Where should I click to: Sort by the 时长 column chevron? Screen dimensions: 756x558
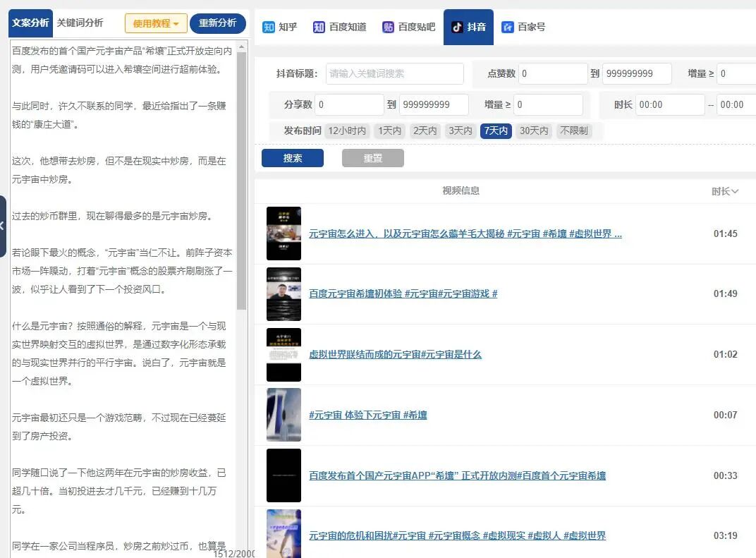[735, 191]
